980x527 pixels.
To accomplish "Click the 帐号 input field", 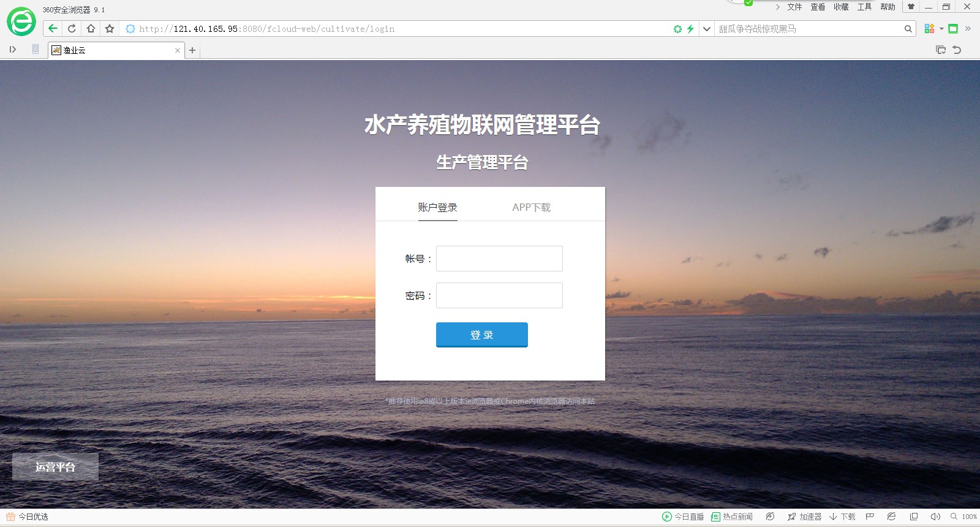I will point(499,259).
